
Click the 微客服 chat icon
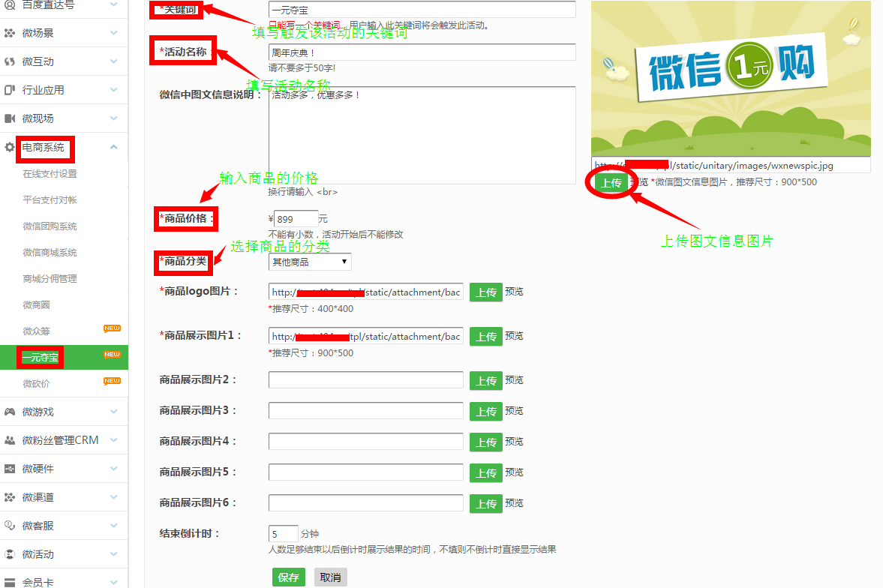tap(10, 526)
